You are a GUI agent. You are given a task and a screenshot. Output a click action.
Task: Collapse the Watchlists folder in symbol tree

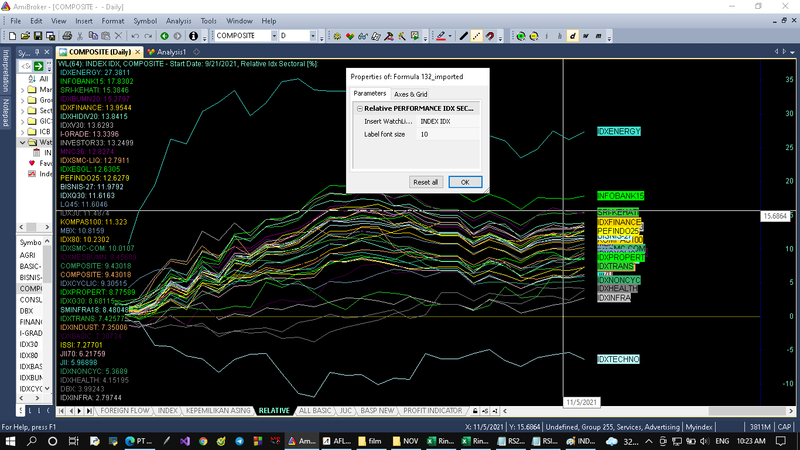[x=22, y=142]
